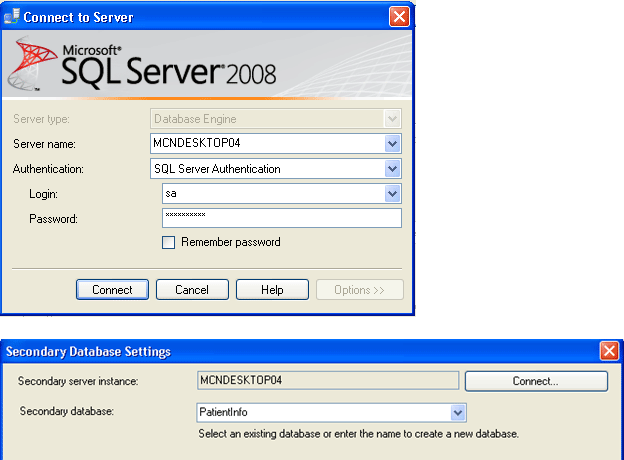
Task: Enable the Remember password checkbox
Action: [x=168, y=242]
